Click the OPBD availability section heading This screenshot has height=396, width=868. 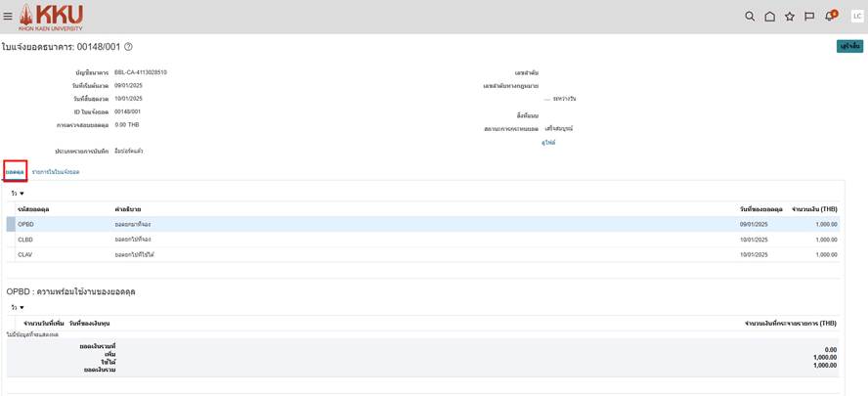(70, 292)
